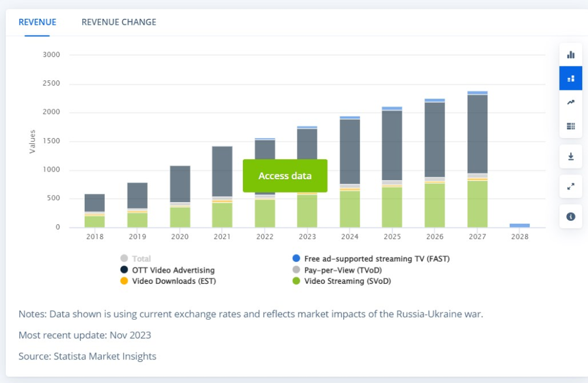Select the small blue 2028 bar
The height and width of the screenshot is (383, 588).
[x=520, y=225]
